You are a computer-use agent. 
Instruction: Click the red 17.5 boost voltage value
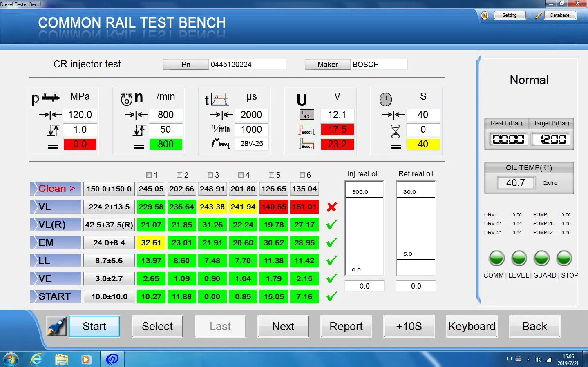coord(337,129)
